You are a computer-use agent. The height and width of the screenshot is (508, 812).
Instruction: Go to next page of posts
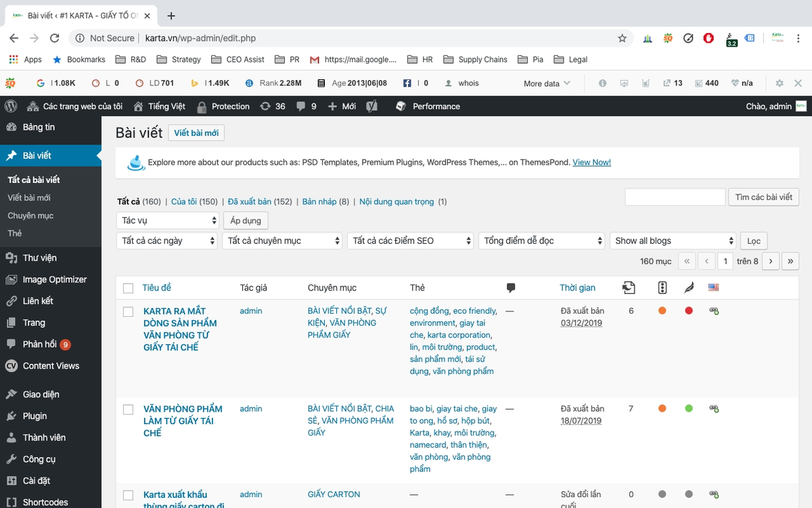pos(770,261)
